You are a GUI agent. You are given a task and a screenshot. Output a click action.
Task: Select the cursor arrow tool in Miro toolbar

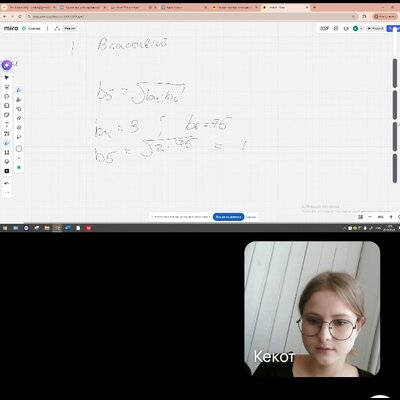coord(7,78)
